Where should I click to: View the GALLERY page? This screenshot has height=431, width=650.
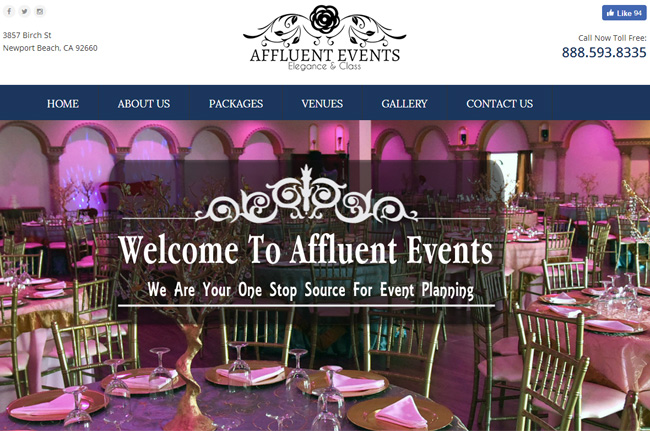pos(404,104)
